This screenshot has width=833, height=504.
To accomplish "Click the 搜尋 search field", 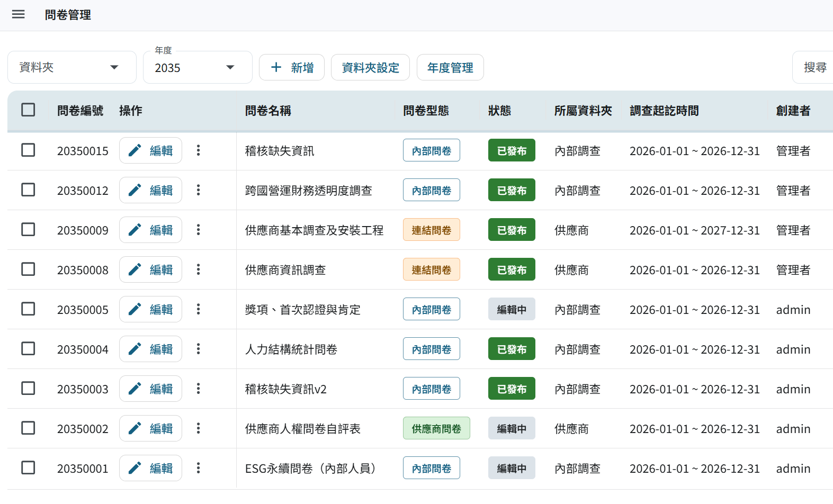I will tap(813, 67).
